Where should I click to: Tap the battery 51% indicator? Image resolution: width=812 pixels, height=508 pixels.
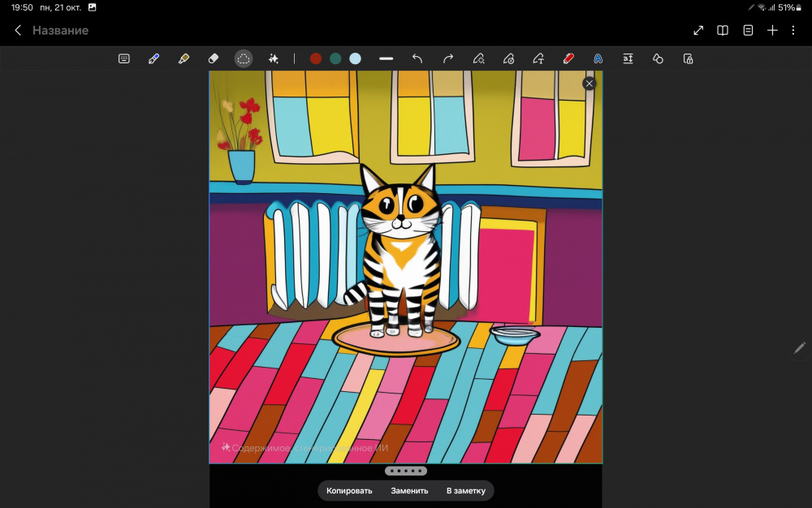(x=790, y=7)
